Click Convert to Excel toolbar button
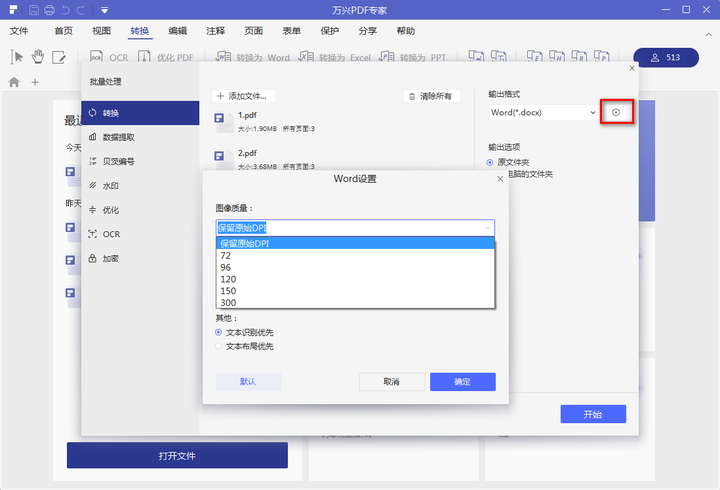The width and height of the screenshot is (720, 490). pyautogui.click(x=335, y=57)
